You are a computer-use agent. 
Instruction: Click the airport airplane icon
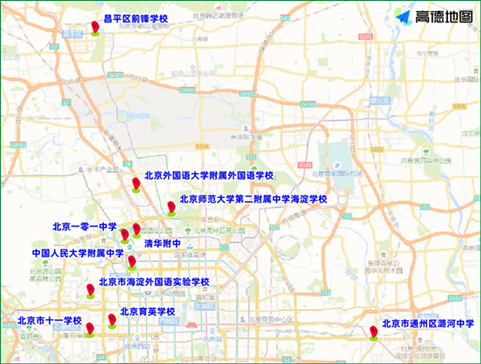(x=337, y=165)
